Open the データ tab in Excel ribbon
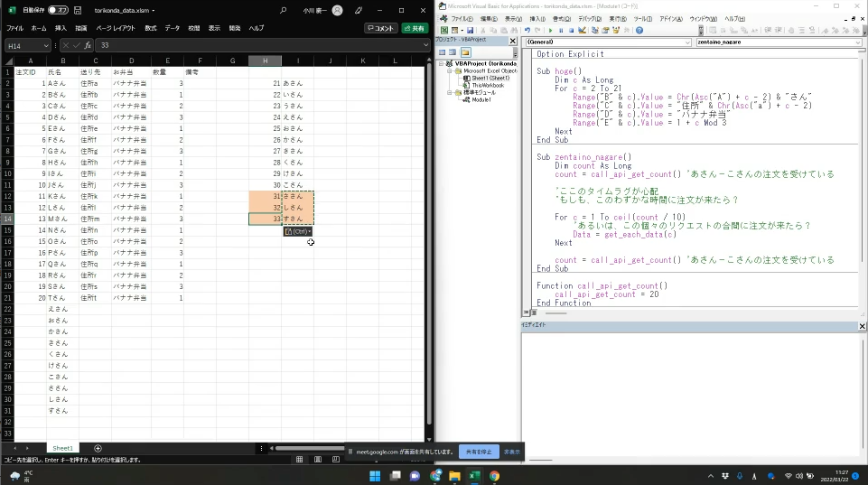The image size is (868, 485). click(x=172, y=28)
